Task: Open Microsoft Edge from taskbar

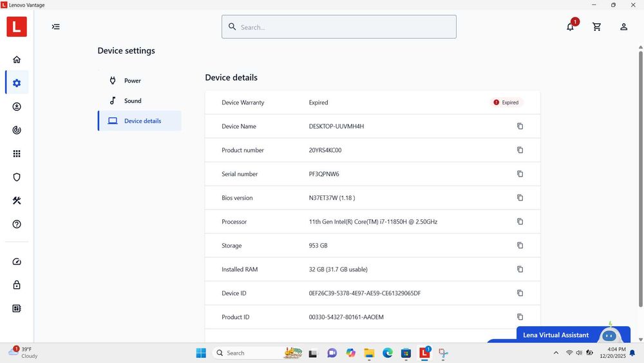Action: coord(387,353)
